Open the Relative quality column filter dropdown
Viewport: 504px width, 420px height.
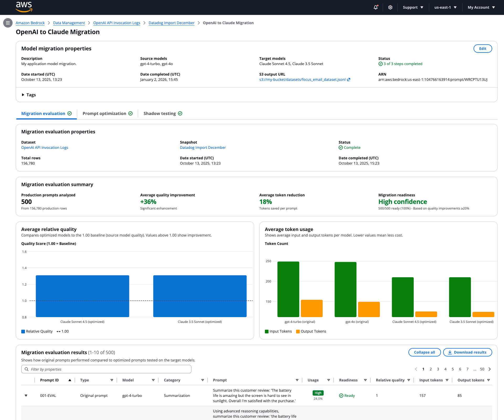[x=409, y=380]
